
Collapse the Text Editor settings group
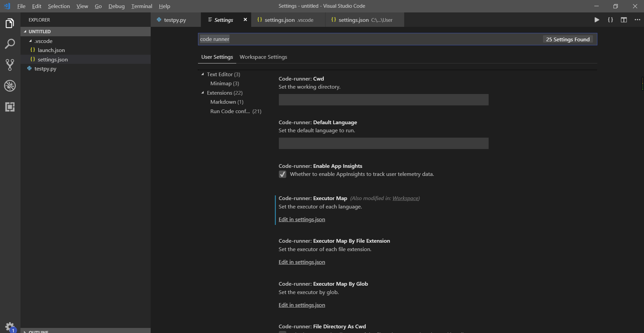coord(202,74)
